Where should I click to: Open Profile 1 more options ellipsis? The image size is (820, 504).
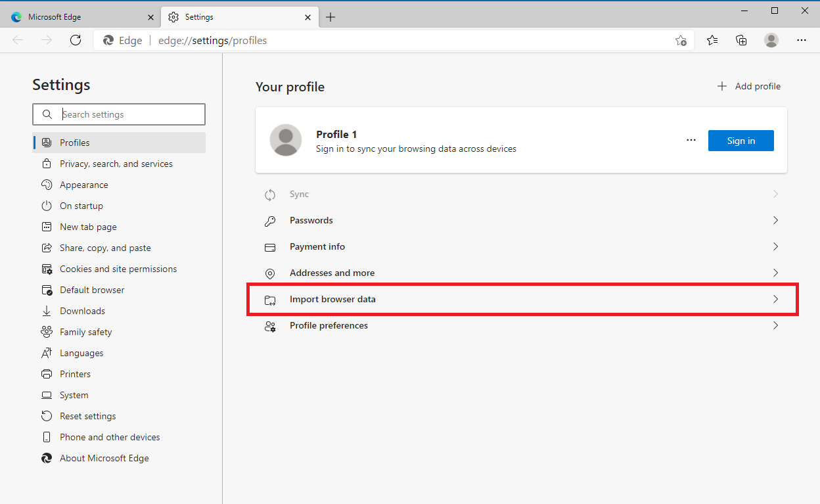(x=691, y=140)
